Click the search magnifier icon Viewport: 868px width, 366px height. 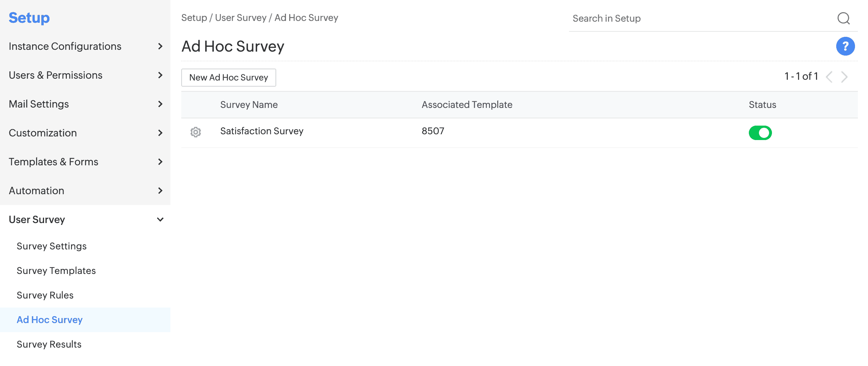click(x=843, y=18)
